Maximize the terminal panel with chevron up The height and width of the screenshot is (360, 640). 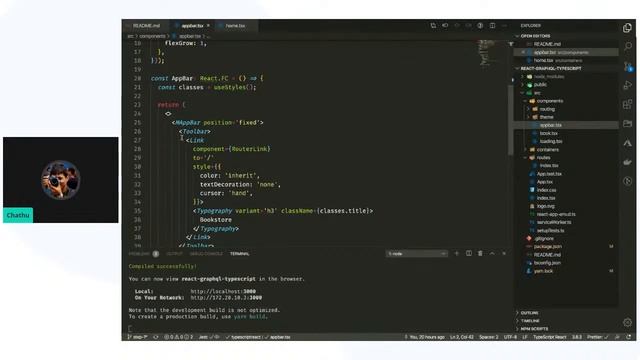pos(492,253)
